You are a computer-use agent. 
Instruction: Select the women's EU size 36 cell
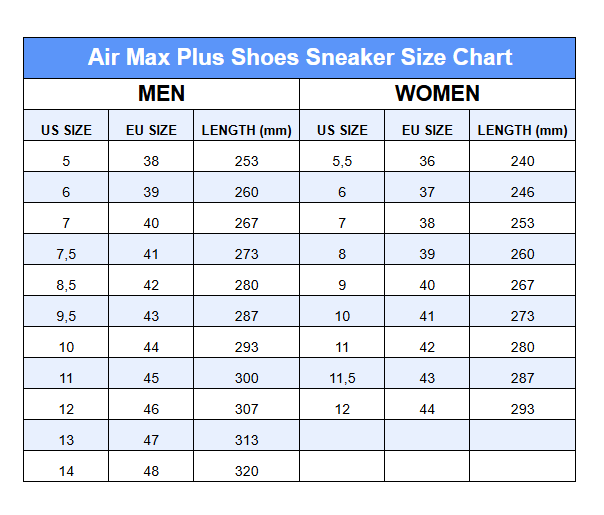click(x=427, y=161)
